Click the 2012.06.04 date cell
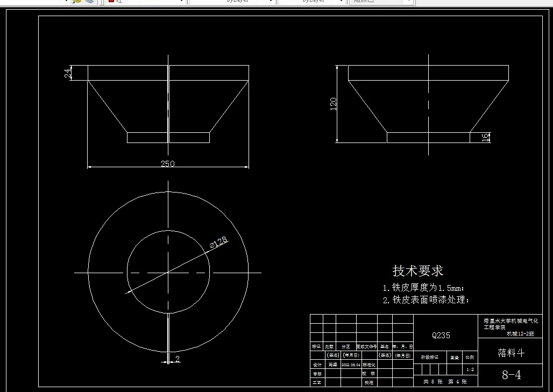Screen dimensions: 553x392 (351, 365)
